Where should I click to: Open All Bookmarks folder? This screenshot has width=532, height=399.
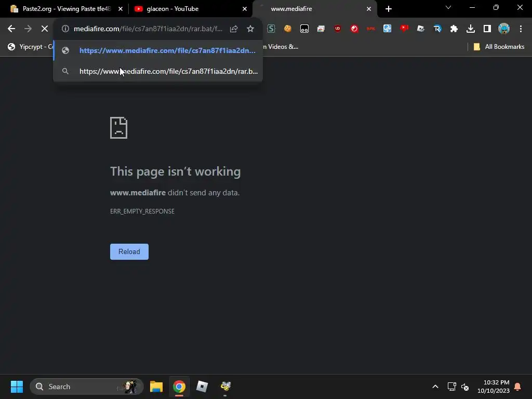pos(499,47)
